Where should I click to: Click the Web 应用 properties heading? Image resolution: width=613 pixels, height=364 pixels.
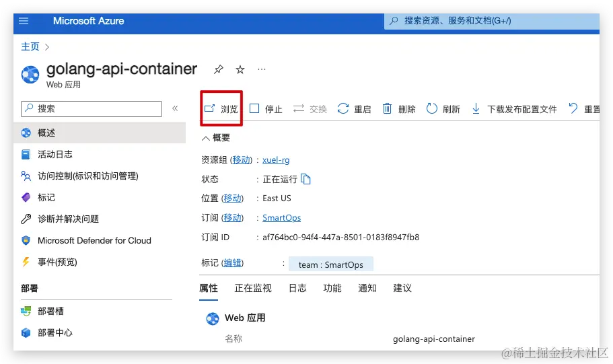245,318
